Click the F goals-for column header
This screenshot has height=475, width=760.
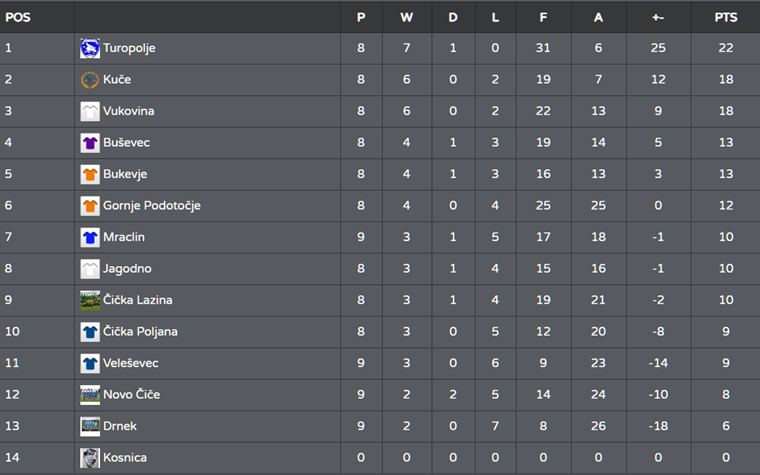(543, 17)
